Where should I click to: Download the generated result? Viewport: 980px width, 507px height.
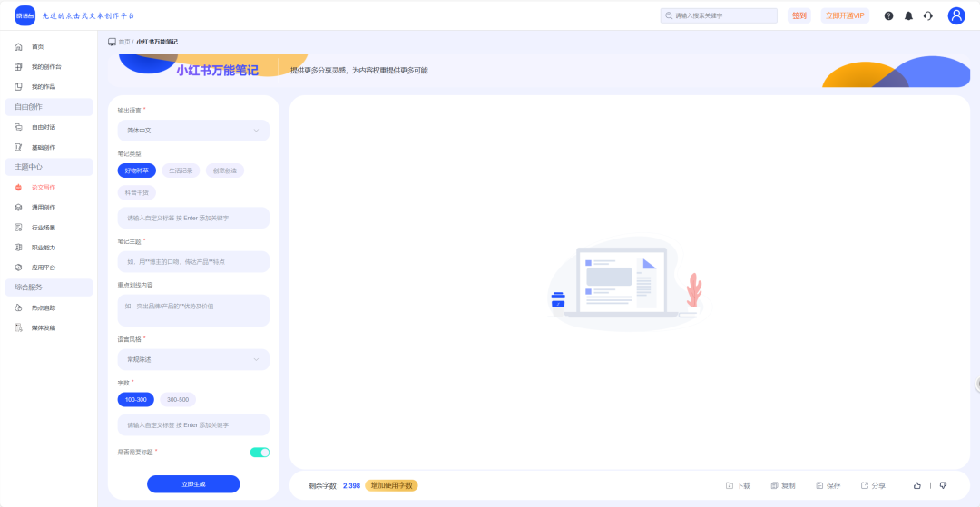(738, 485)
